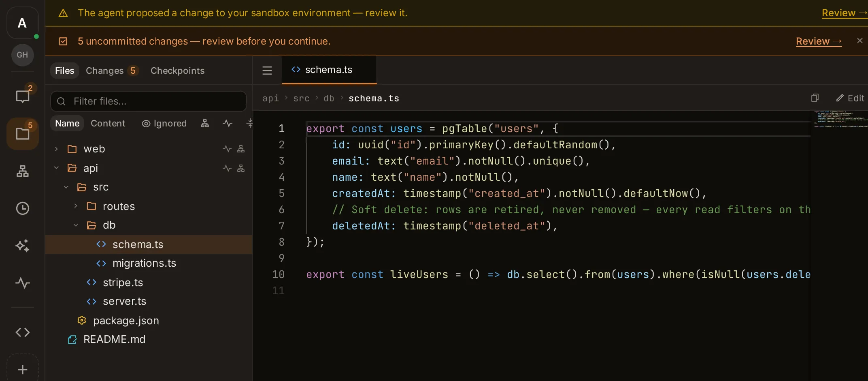Image resolution: width=868 pixels, height=381 pixels.
Task: Select schema.ts in the file tree
Action: point(149,244)
